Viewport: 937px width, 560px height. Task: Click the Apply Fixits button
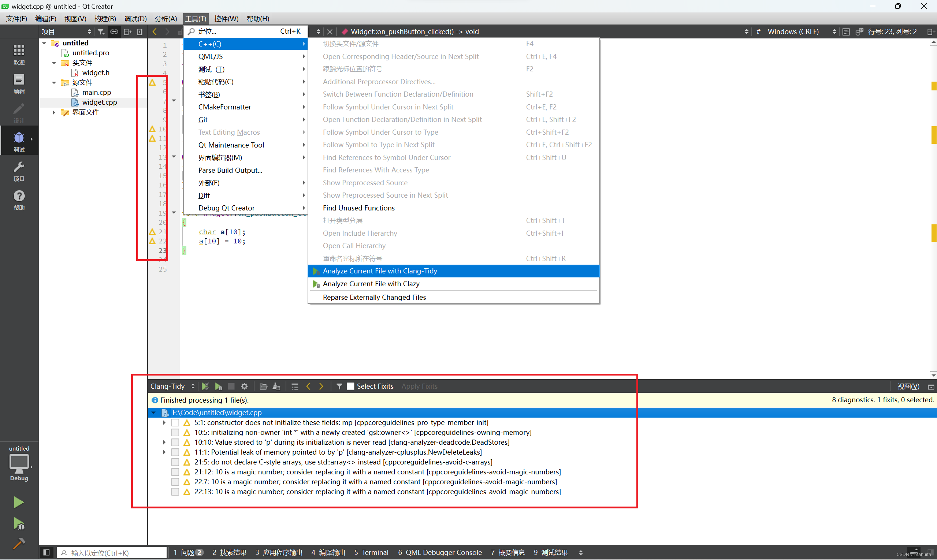[x=419, y=386]
